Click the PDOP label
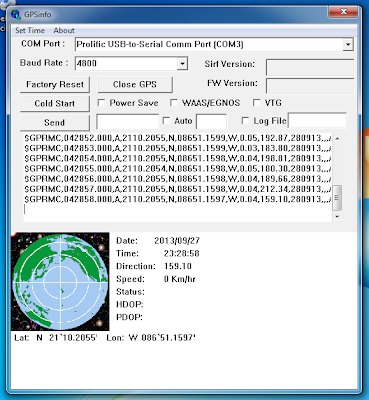This screenshot has height=400, width=369. [129, 317]
